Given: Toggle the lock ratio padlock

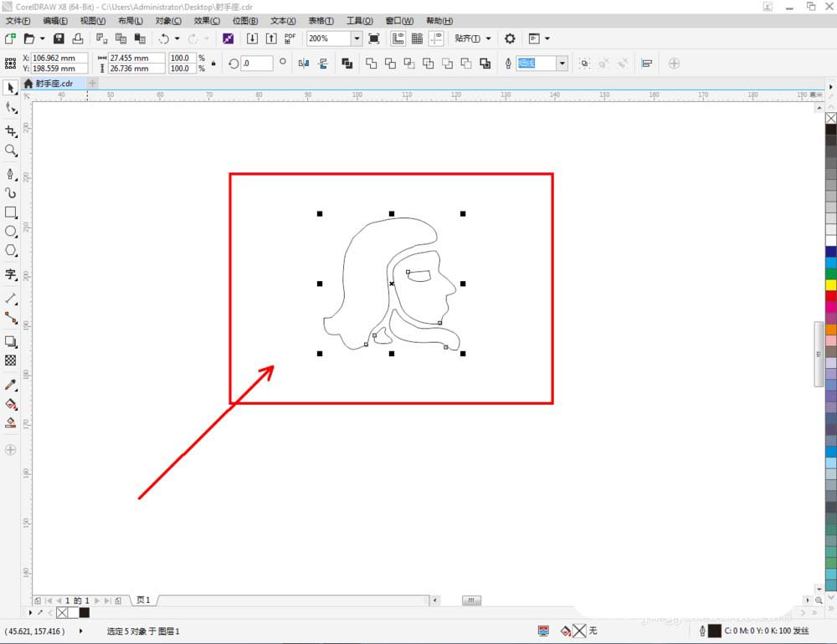Looking at the screenshot, I should pos(213,63).
